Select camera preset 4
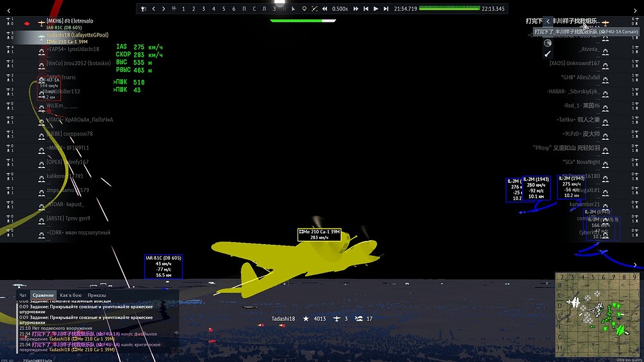The image size is (644, 362). click(x=214, y=8)
